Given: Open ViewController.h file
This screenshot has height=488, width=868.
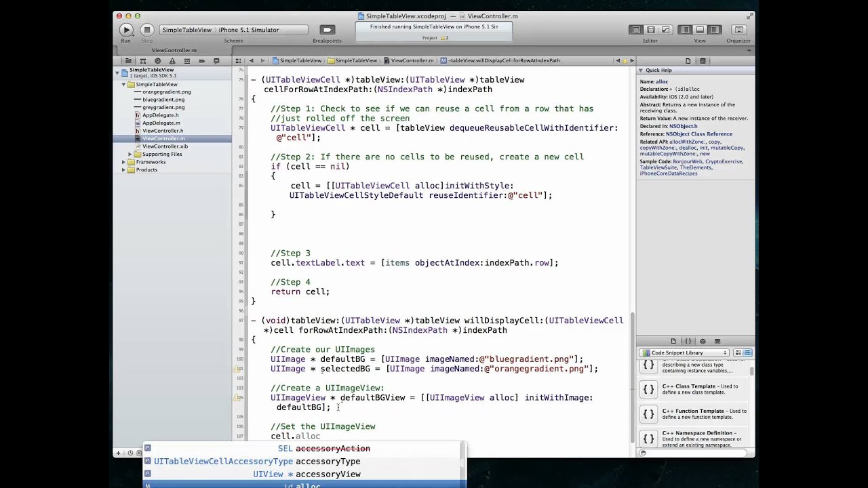Looking at the screenshot, I should tap(163, 131).
